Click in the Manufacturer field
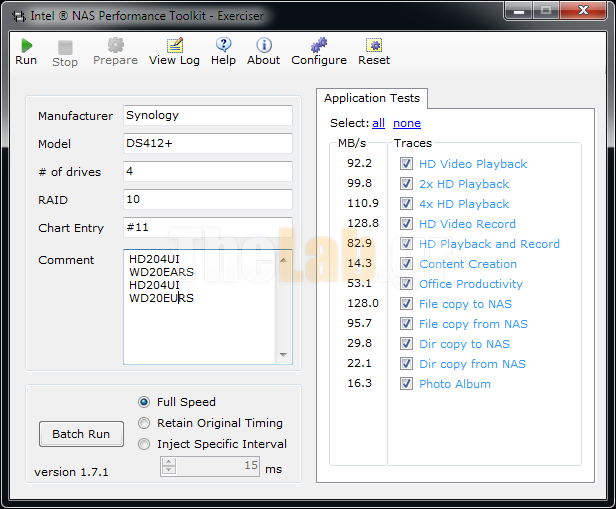616x509 pixels. tap(208, 115)
